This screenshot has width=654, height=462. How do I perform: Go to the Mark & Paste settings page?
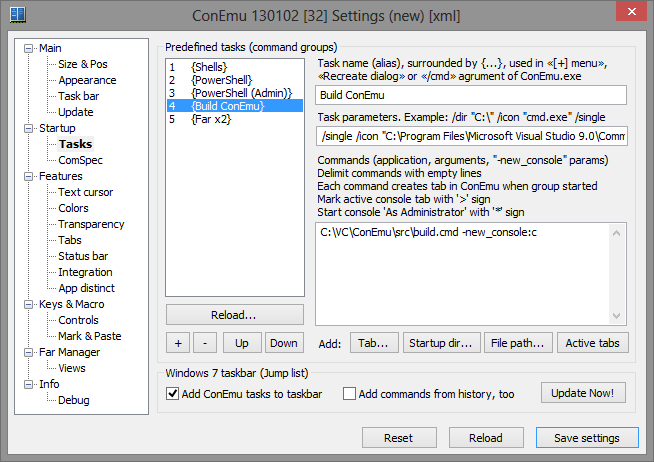click(90, 336)
